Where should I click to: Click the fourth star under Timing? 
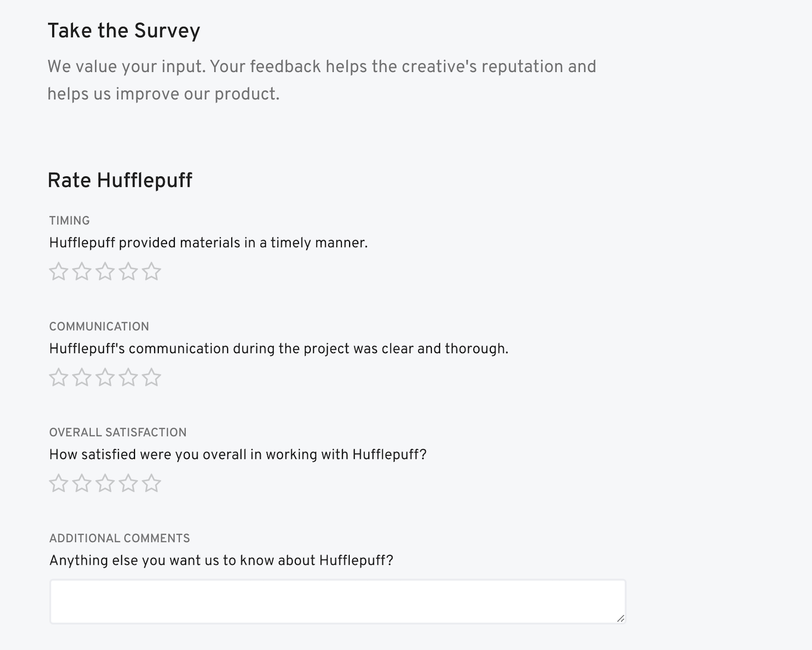[128, 270]
